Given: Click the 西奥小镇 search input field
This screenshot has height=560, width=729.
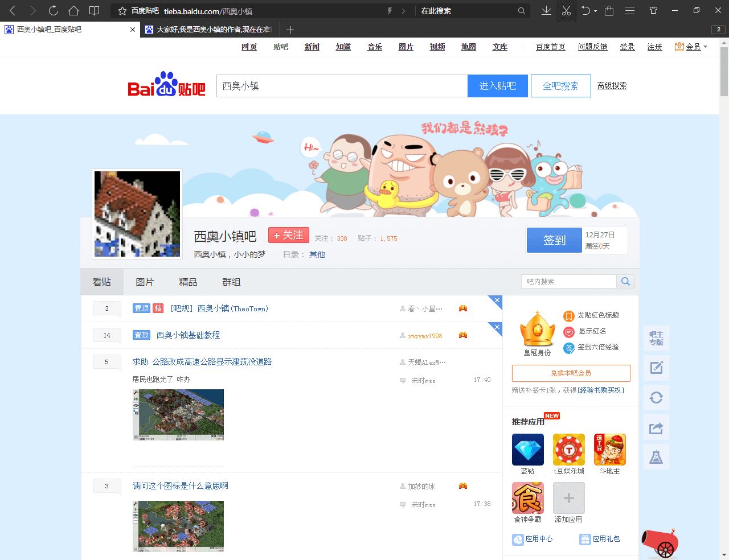Looking at the screenshot, I should click(342, 86).
